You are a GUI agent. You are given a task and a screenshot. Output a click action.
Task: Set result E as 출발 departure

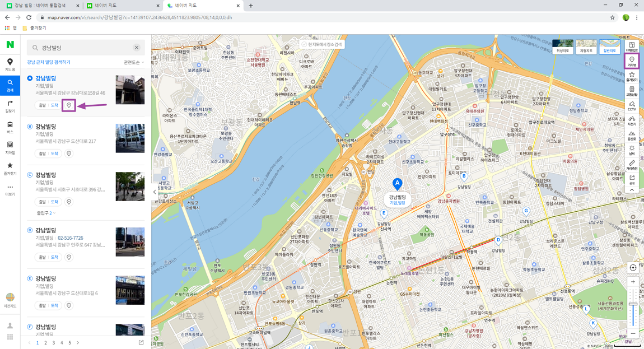(43, 305)
